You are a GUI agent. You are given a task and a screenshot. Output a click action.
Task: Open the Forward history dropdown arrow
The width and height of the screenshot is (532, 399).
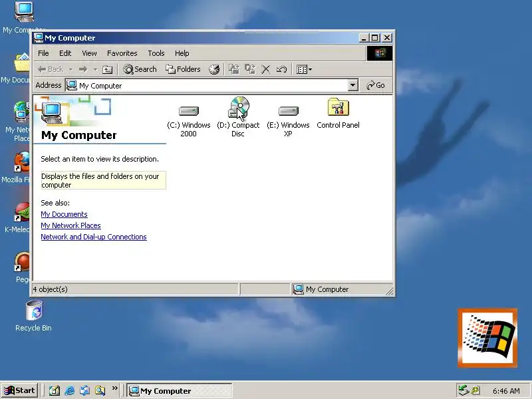click(x=95, y=70)
